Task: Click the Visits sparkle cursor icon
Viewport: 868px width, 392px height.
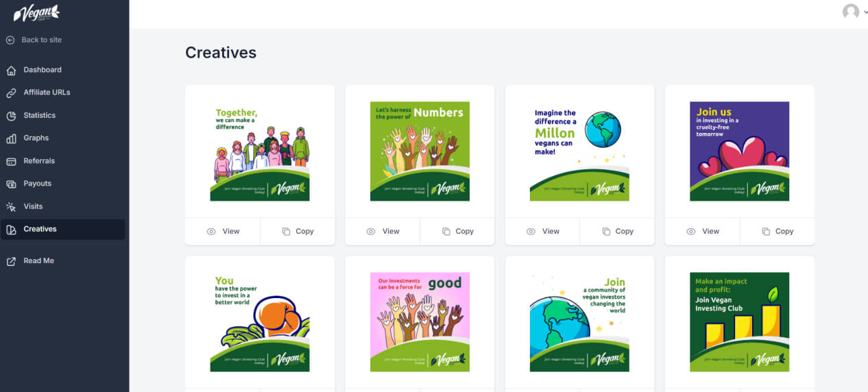Action: coord(11,206)
